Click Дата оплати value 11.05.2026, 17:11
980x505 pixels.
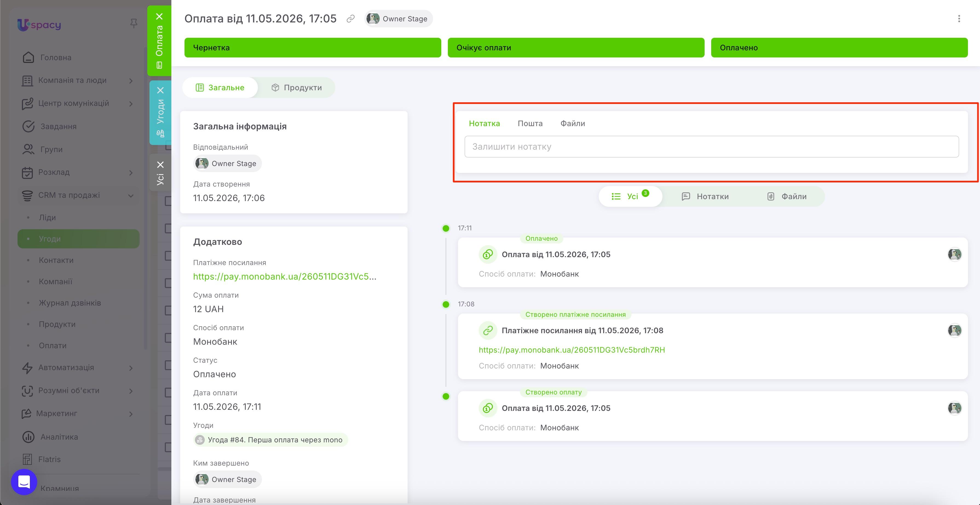227,407
